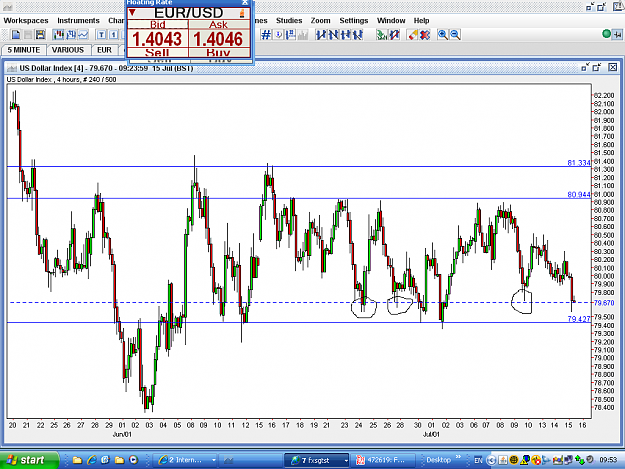
Task: Click the minimize icon of chart window
Action: [585, 67]
